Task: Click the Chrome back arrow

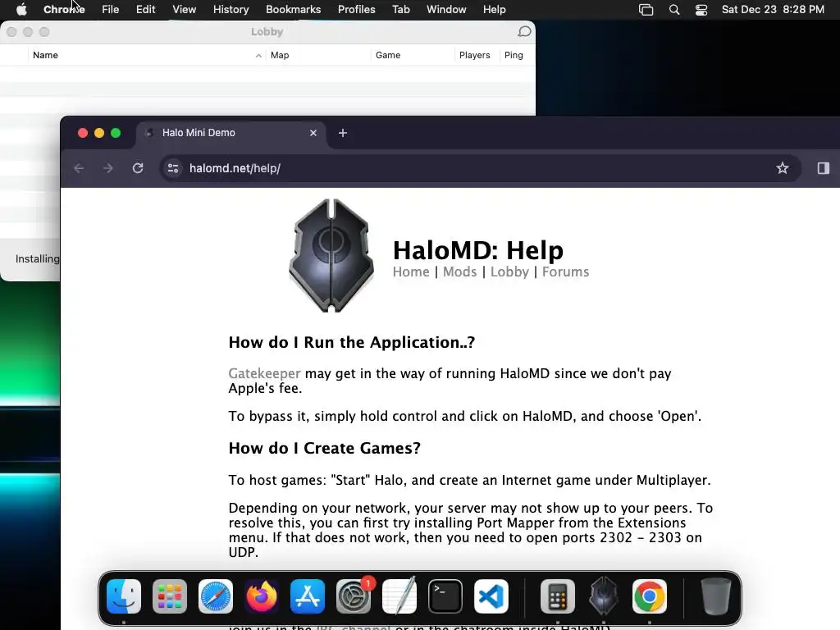Action: pyautogui.click(x=79, y=168)
